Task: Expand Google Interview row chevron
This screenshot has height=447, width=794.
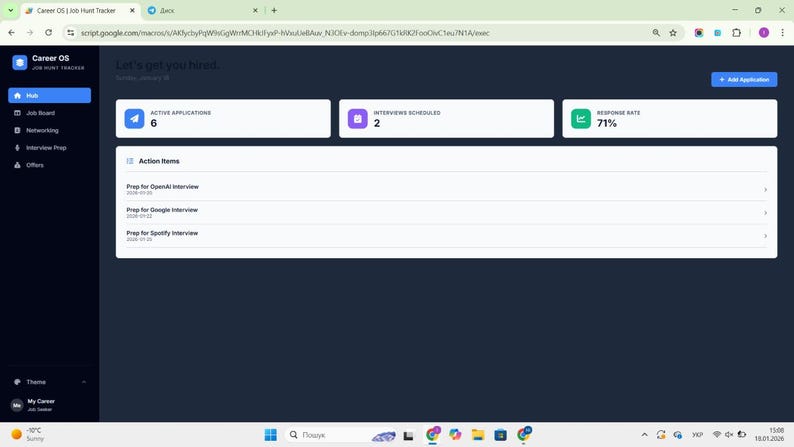Action: pos(765,213)
